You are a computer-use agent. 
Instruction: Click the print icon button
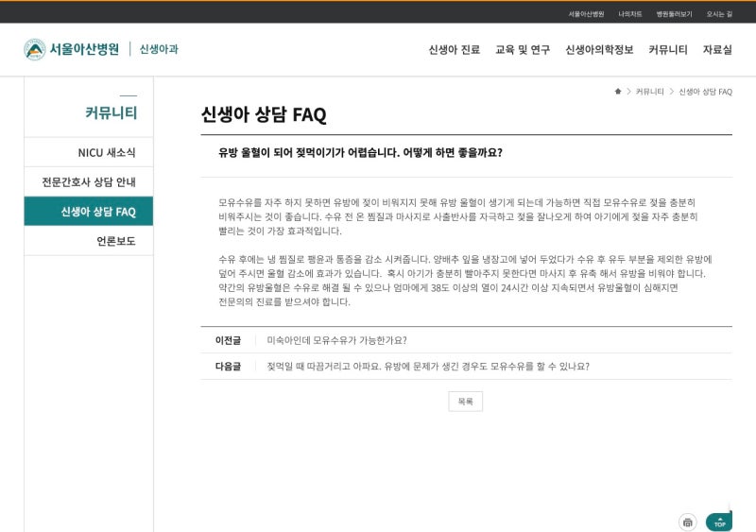pos(688,522)
